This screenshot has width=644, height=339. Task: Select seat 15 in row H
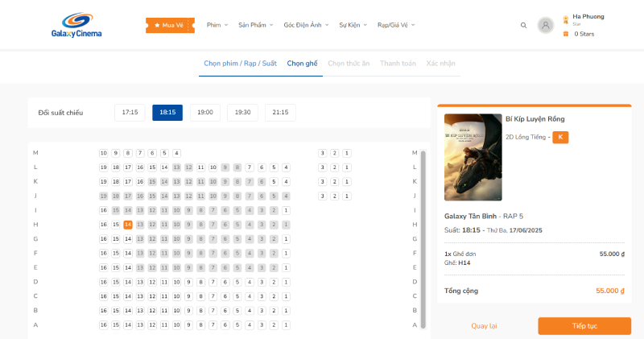116,225
